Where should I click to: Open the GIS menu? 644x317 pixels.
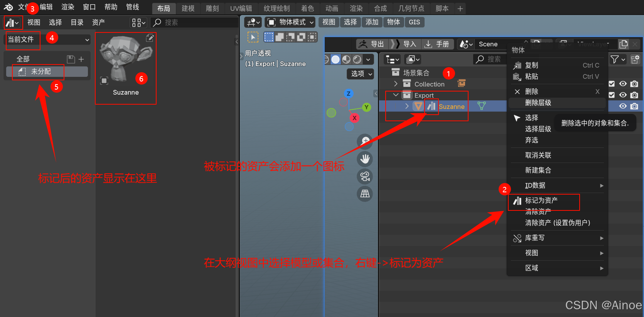415,22
